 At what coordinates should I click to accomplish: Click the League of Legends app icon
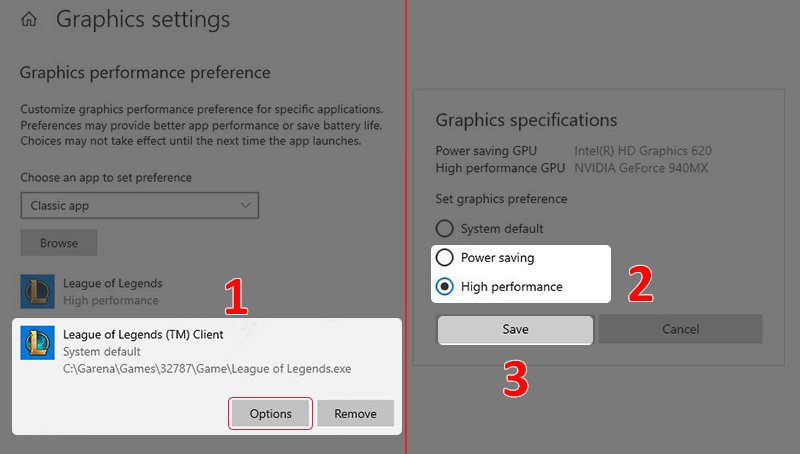coord(39,291)
